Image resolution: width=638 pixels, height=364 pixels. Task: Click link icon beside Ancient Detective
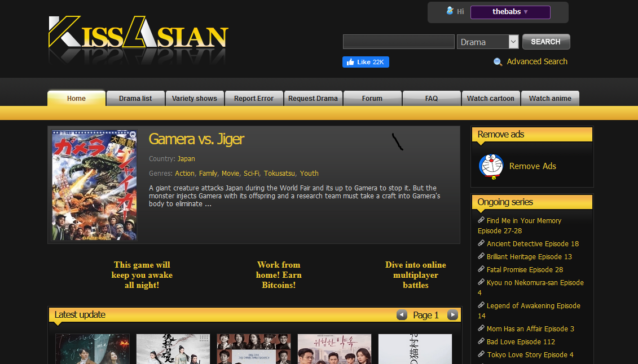point(481,243)
